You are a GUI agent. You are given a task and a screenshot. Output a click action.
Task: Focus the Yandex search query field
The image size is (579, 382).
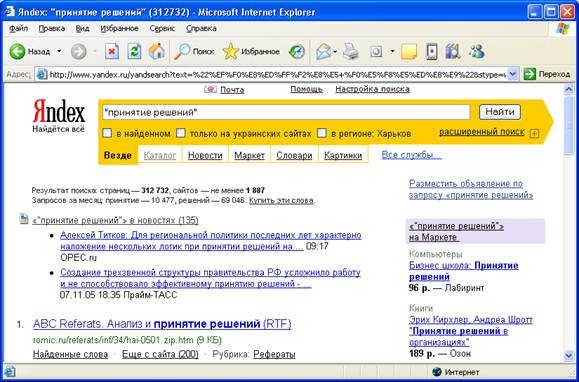coord(286,113)
